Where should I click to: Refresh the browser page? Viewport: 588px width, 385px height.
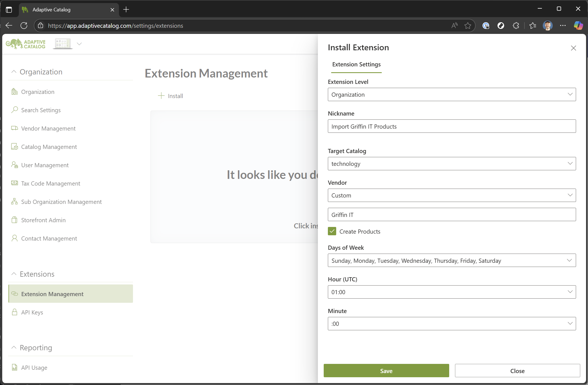[24, 26]
